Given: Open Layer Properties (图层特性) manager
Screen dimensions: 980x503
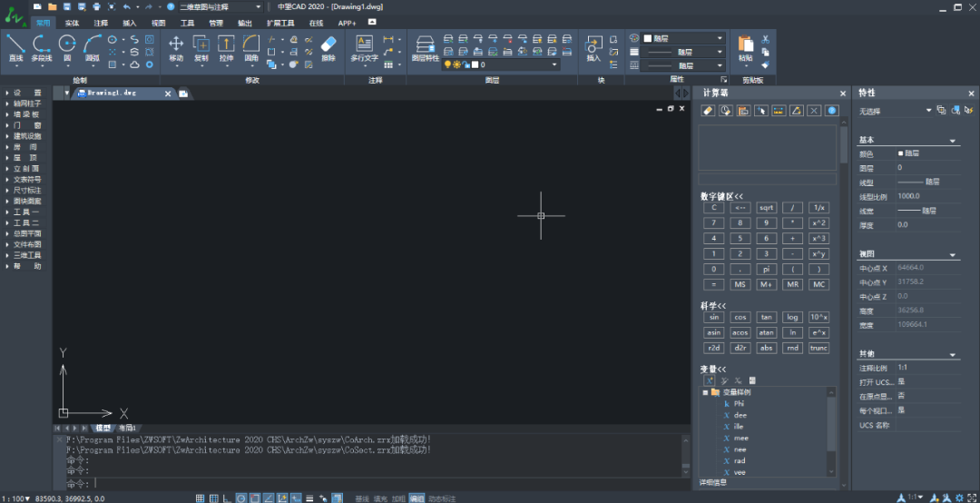Looking at the screenshot, I should [425, 47].
